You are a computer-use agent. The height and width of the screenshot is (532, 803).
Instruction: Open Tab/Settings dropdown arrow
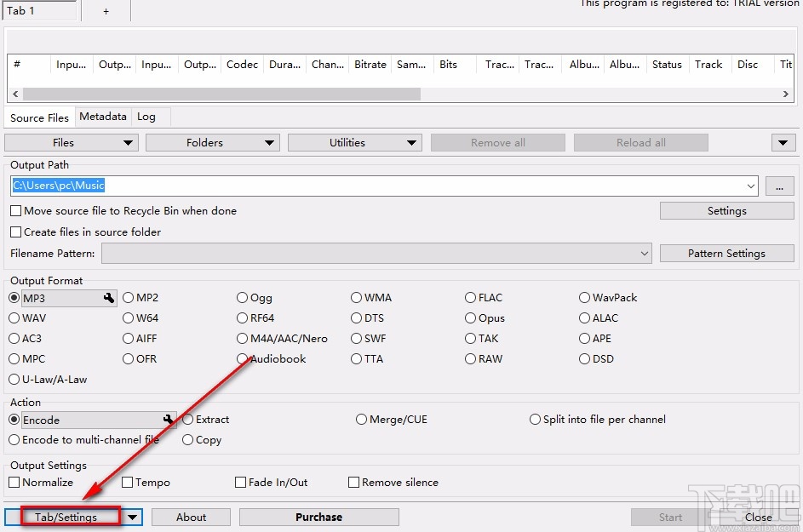tap(132, 518)
